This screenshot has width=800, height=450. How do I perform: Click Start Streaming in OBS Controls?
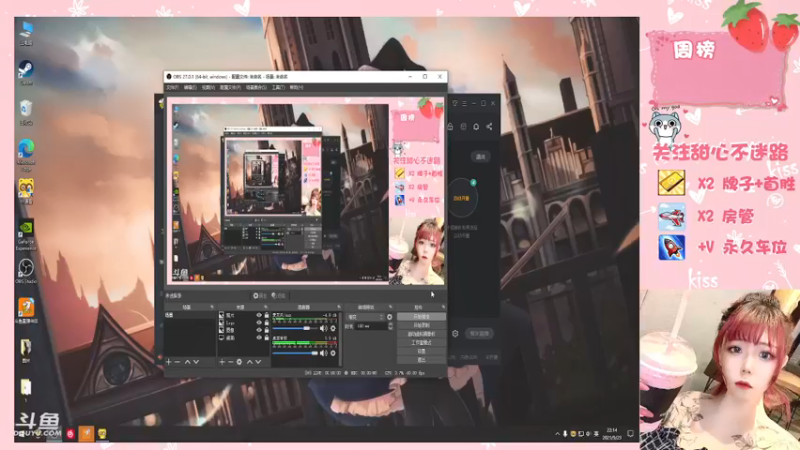point(421,317)
